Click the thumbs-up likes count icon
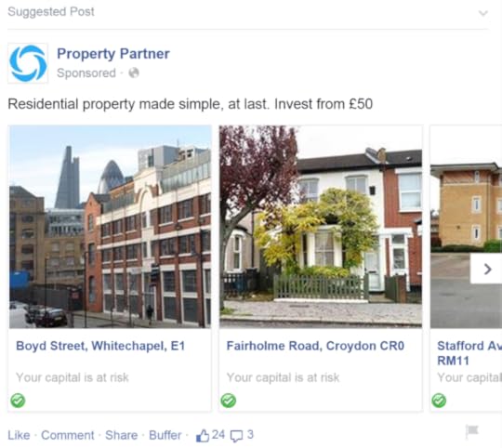This screenshot has height=448, width=502. (x=203, y=436)
